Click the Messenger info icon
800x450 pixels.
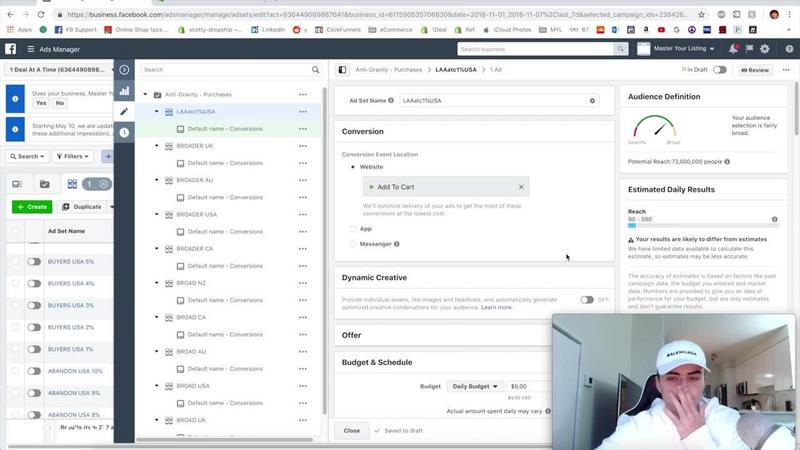pos(396,244)
